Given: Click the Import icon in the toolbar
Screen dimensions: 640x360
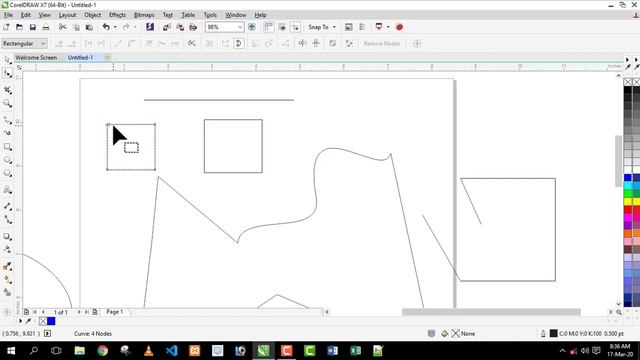Looking at the screenshot, I should tap(167, 27).
